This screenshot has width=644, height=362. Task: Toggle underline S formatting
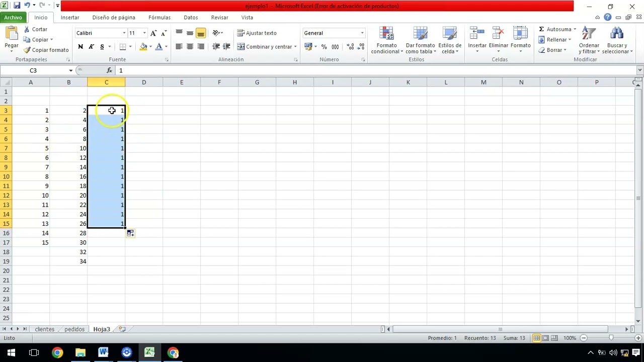(x=102, y=47)
